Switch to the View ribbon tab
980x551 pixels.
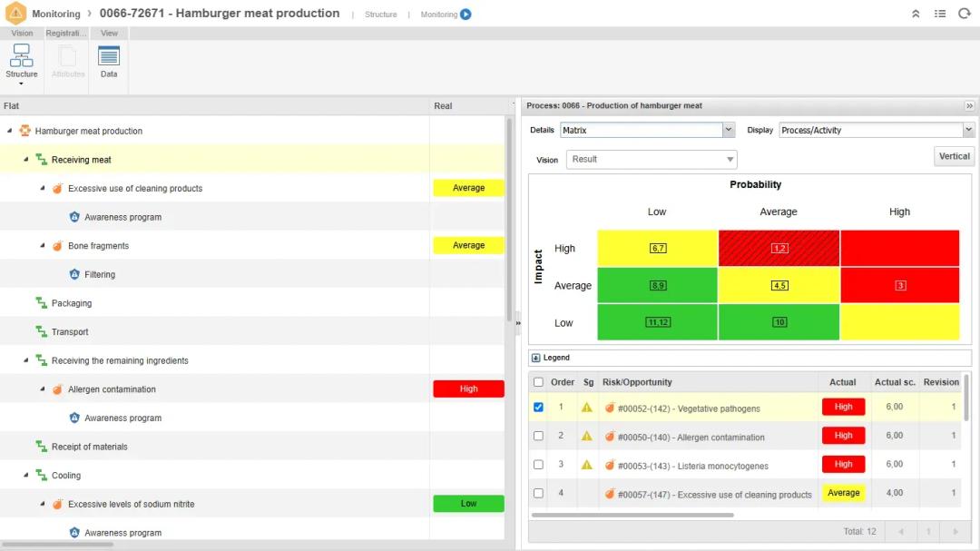(x=109, y=34)
